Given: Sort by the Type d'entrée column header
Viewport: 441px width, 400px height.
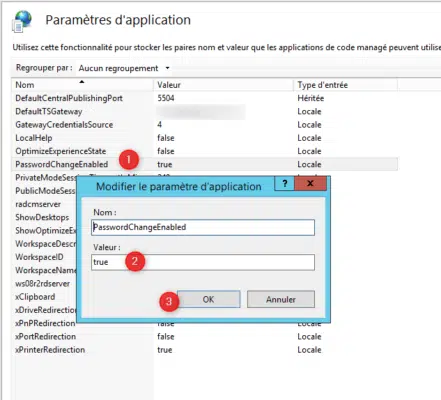Looking at the screenshot, I should pyautogui.click(x=345, y=85).
